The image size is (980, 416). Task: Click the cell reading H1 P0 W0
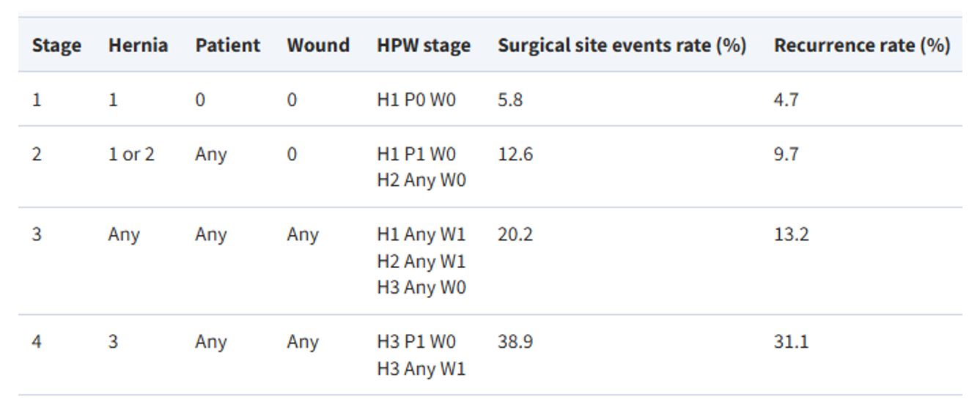(416, 100)
